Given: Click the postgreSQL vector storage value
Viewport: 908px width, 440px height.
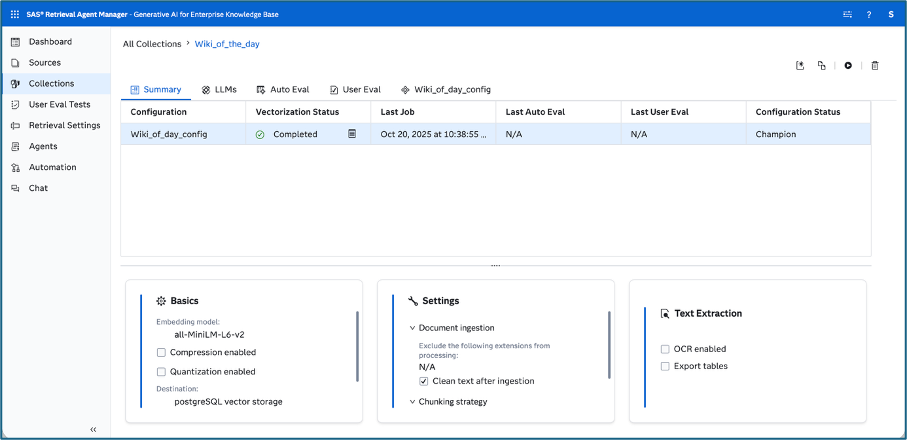Looking at the screenshot, I should click(x=228, y=401).
